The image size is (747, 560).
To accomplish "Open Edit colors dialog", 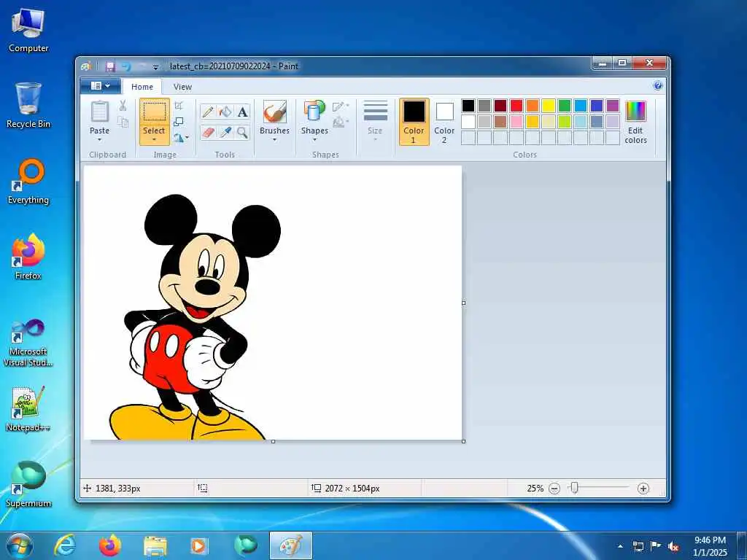I will [635, 122].
